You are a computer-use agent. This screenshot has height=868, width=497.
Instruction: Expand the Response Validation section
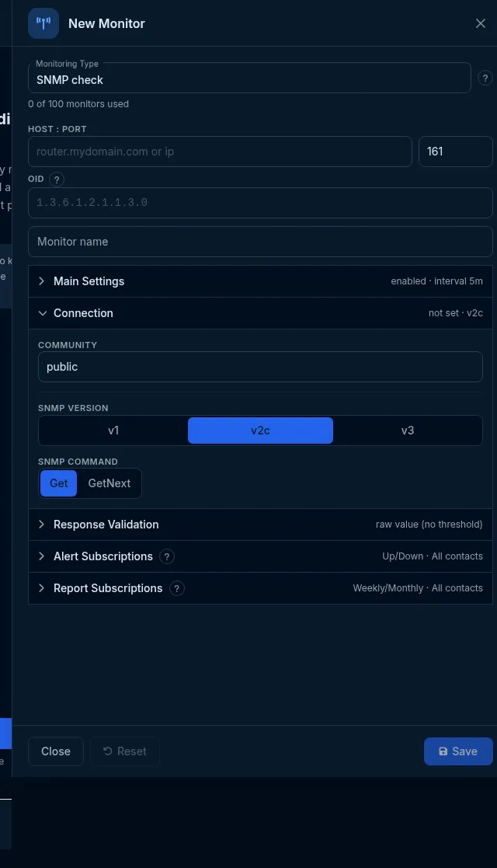(x=260, y=525)
